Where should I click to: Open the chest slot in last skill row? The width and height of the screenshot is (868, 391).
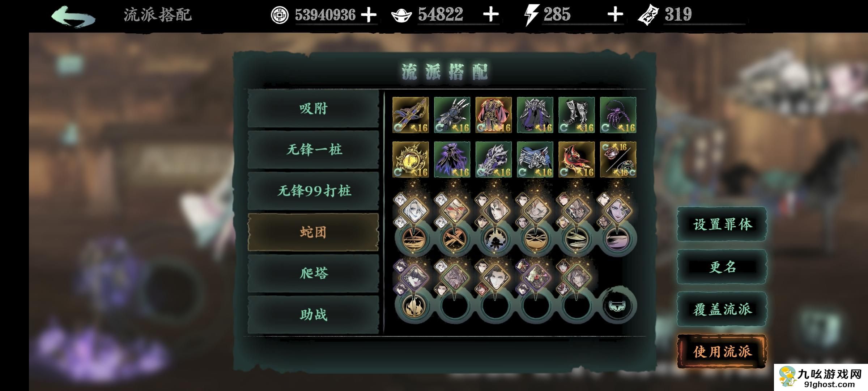[617, 306]
